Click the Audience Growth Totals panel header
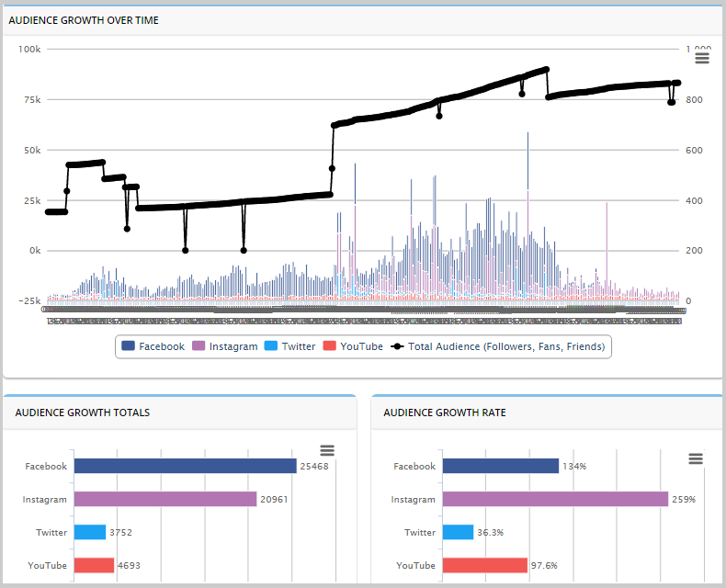Screen dimensions: 726x588 pyautogui.click(x=83, y=413)
